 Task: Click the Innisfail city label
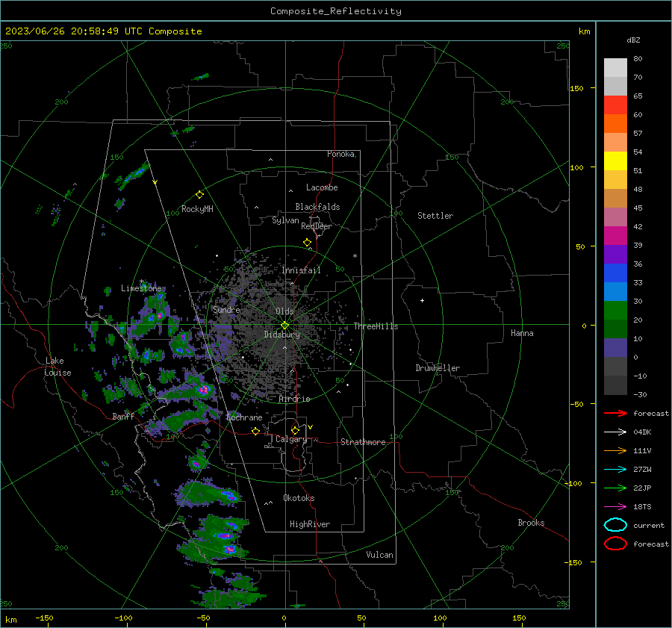pos(301,270)
